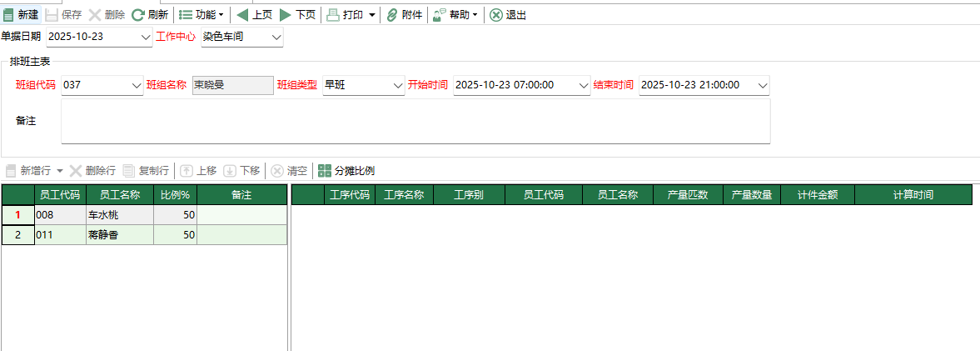Click the 比例% cell of row 011

pyautogui.click(x=176, y=234)
